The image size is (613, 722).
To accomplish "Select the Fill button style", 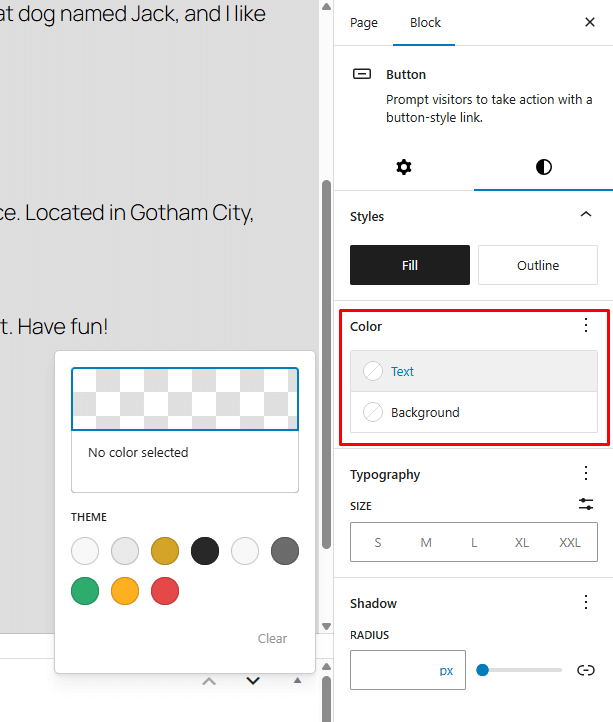I will pos(410,265).
